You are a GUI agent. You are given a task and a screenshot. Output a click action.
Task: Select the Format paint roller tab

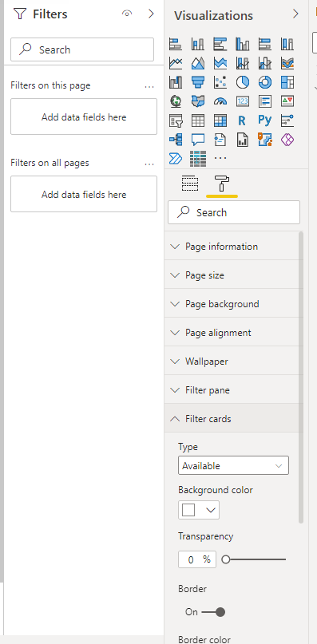(x=222, y=184)
